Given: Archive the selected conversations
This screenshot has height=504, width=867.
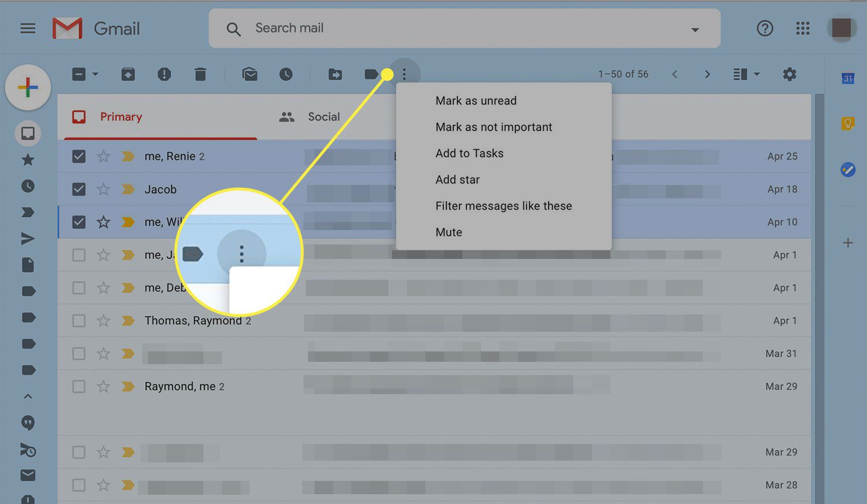Looking at the screenshot, I should [128, 74].
